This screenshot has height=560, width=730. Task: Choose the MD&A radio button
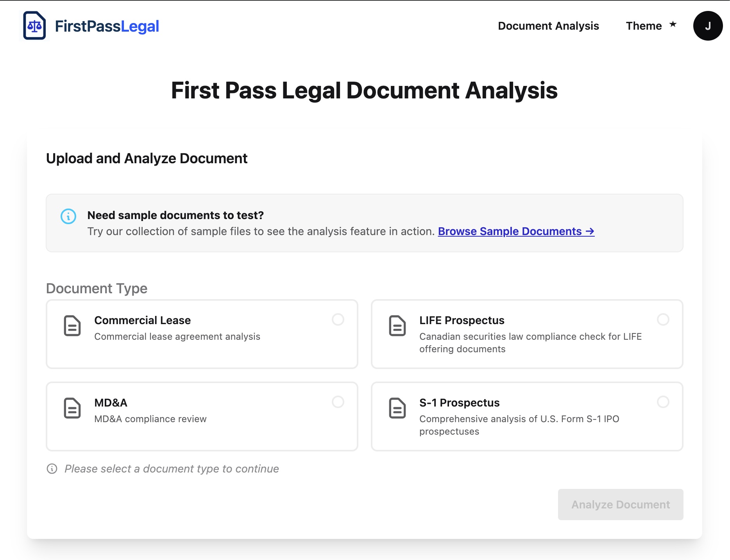pyautogui.click(x=338, y=402)
